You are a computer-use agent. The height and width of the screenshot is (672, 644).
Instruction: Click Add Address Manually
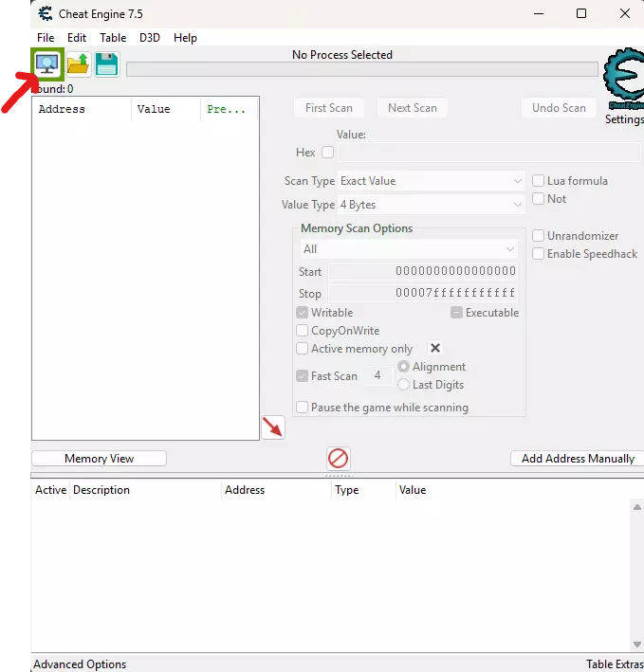[578, 459]
